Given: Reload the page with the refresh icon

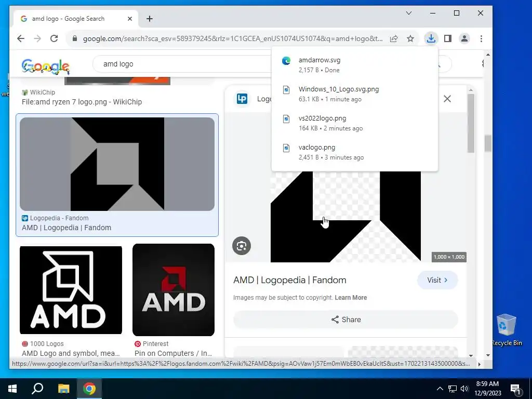Looking at the screenshot, I should click(x=54, y=38).
